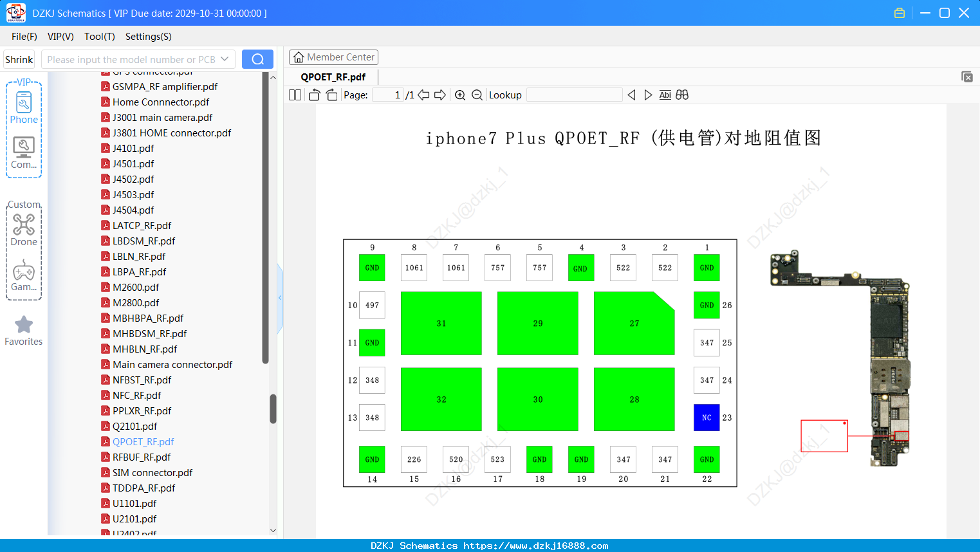The height and width of the screenshot is (552, 980).
Task: Toggle the two-page view layout
Action: tap(295, 95)
